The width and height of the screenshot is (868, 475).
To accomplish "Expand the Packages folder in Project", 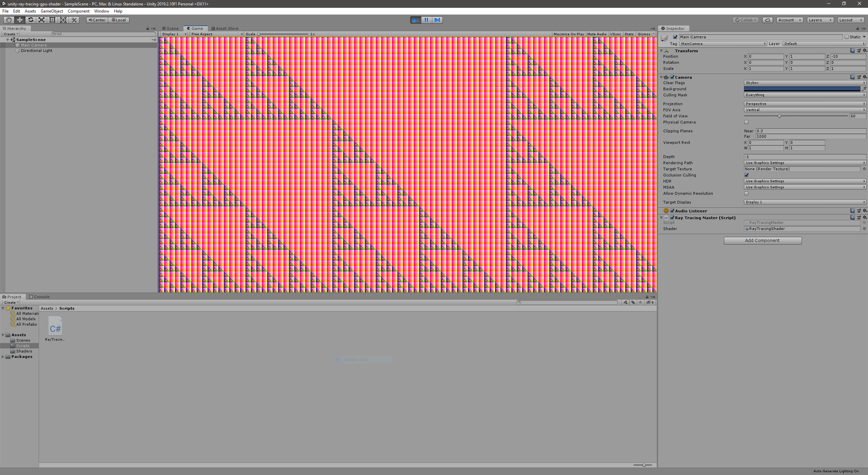I will pos(5,356).
